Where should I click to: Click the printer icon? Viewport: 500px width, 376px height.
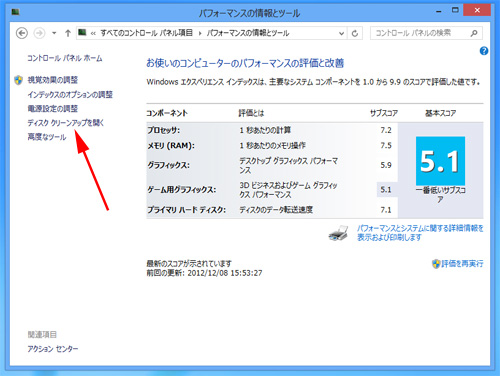pyautogui.click(x=338, y=233)
